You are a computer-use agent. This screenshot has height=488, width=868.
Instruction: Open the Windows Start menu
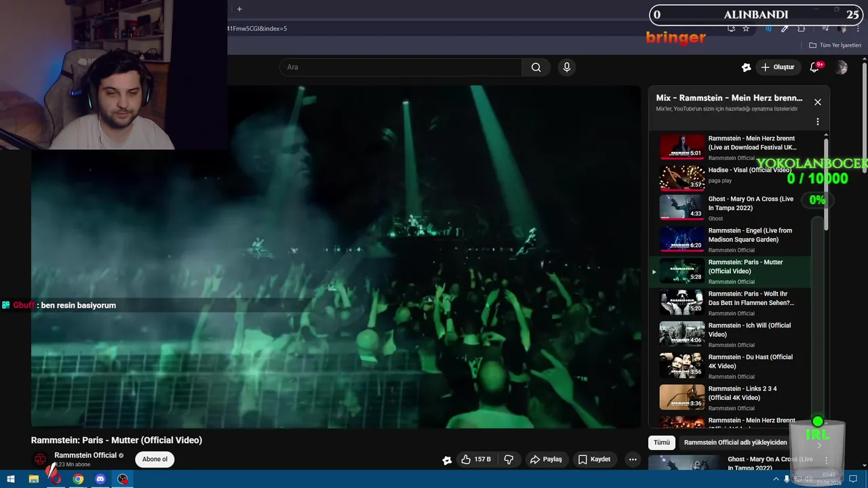click(x=11, y=479)
